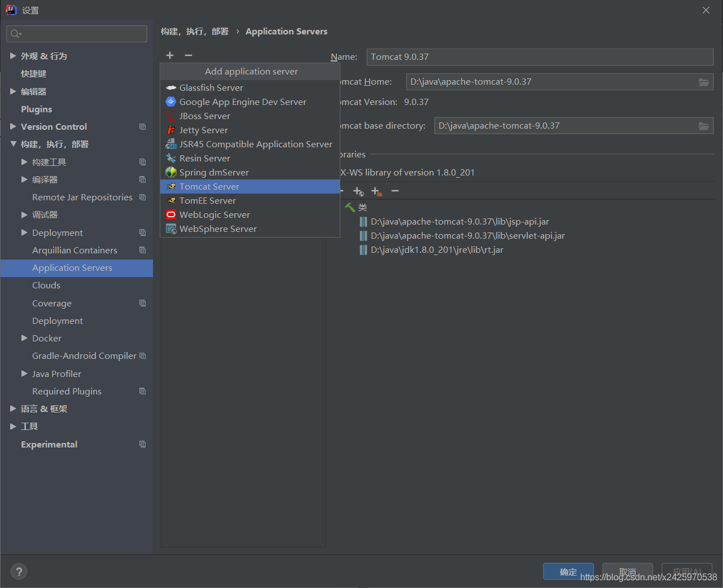Open help with the question mark button
The width and height of the screenshot is (723, 588).
point(19,571)
